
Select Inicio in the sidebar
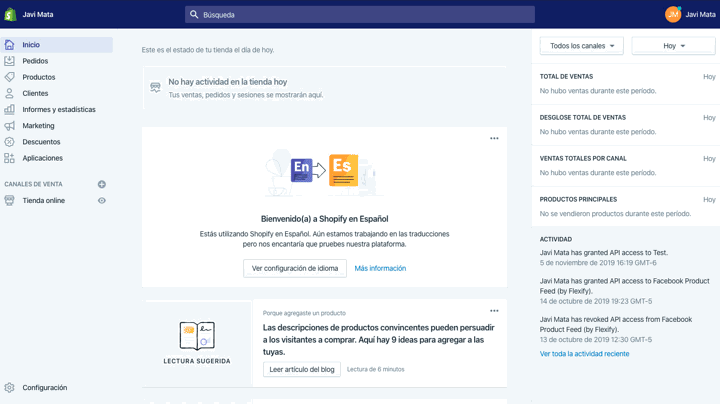pos(31,45)
